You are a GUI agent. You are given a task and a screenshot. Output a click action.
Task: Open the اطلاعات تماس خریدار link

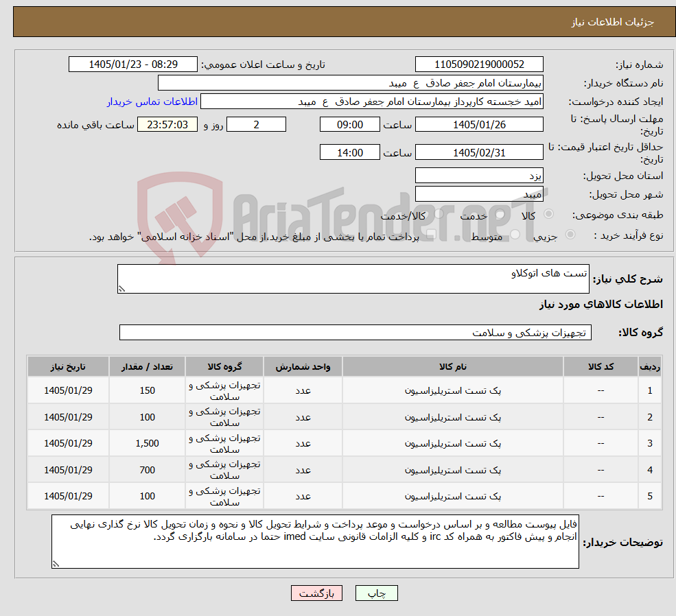(x=152, y=102)
